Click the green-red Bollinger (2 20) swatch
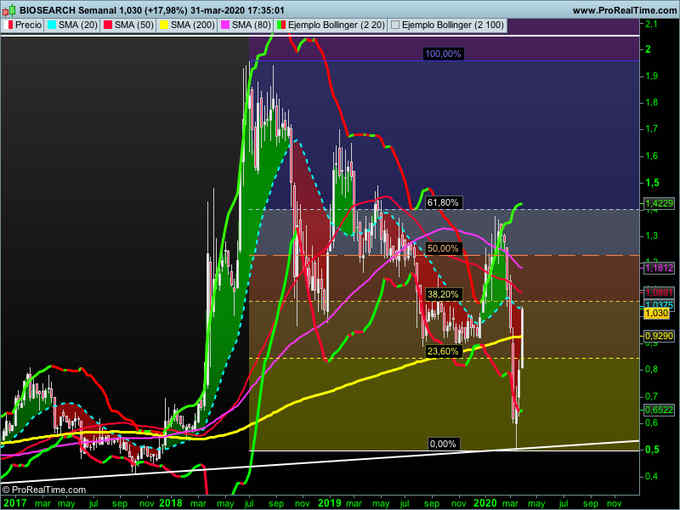This screenshot has height=510, width=680. (x=281, y=25)
